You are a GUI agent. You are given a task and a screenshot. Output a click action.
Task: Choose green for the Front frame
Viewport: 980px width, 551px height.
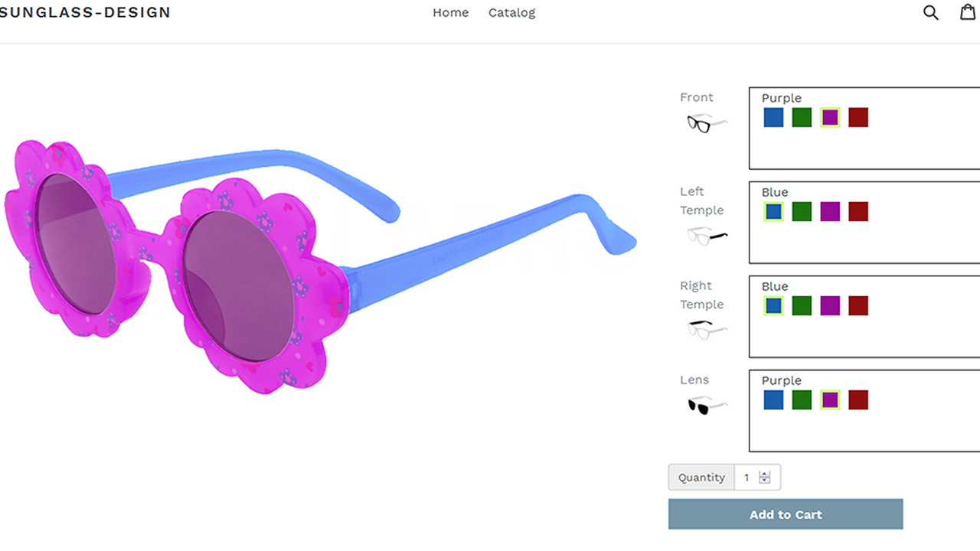[x=802, y=117]
